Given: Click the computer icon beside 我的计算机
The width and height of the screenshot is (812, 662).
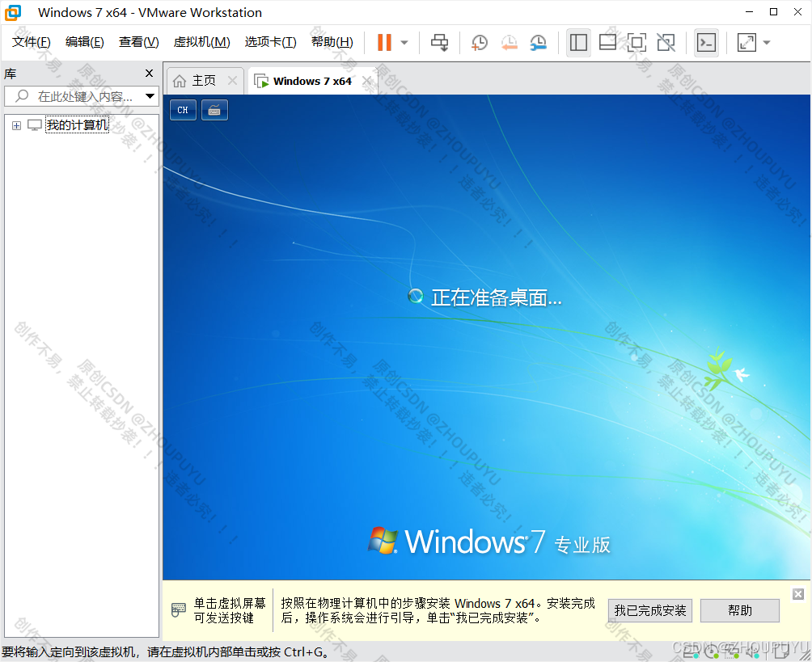Looking at the screenshot, I should pos(35,125).
